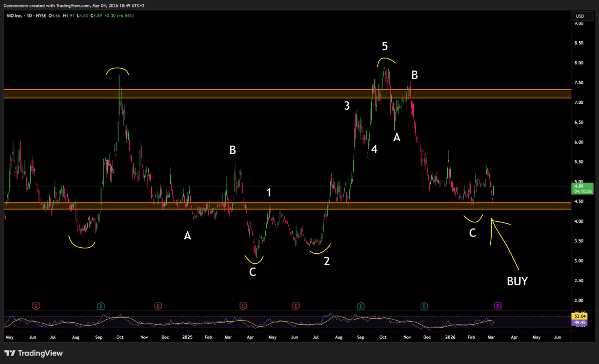Image resolution: width=599 pixels, height=364 pixels.
Task: Open the red earnings marker near Apr 2025
Action: [243, 305]
